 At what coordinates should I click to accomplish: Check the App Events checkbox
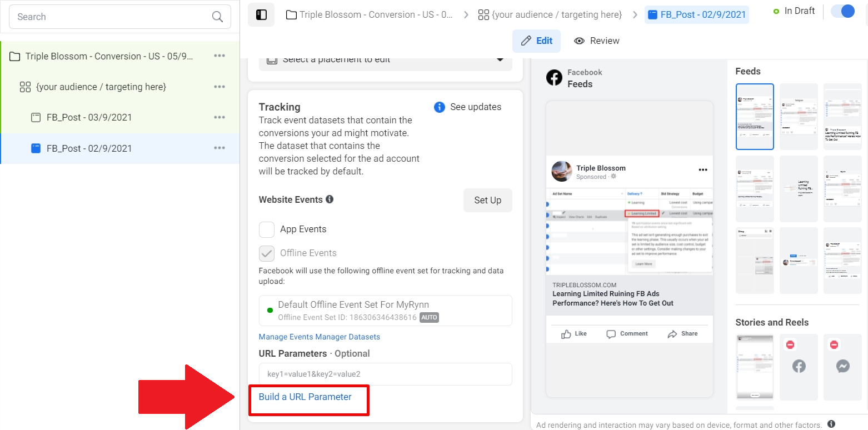(x=267, y=229)
